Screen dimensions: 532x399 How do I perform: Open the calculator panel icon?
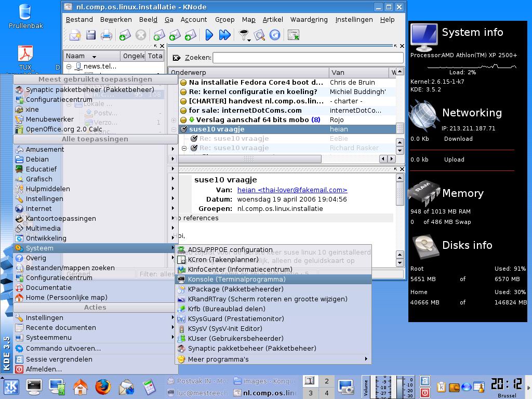[149, 387]
